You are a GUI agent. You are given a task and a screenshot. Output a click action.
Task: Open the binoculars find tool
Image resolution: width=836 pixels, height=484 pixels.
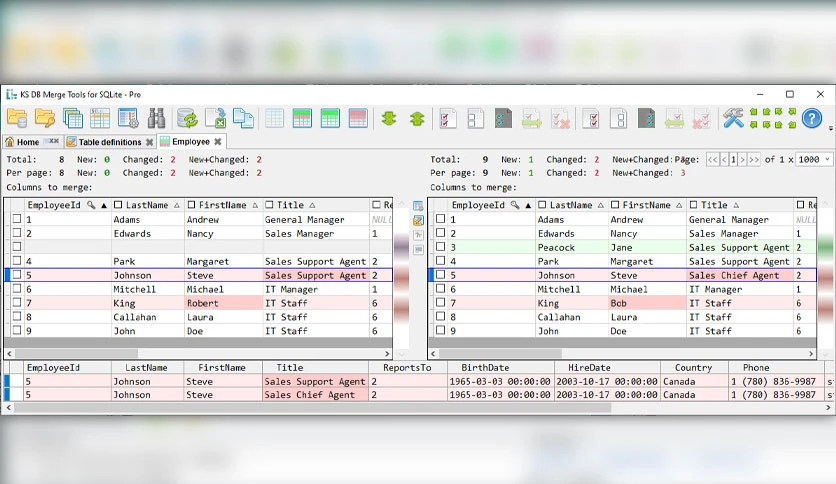click(156, 118)
